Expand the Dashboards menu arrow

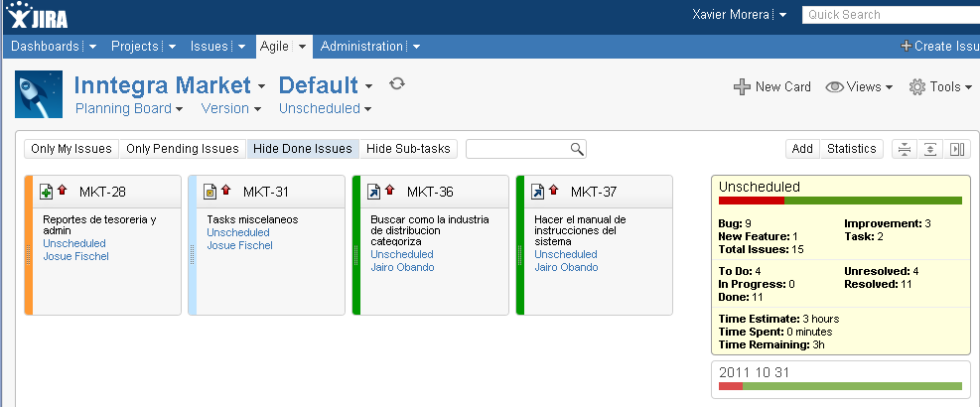point(92,47)
